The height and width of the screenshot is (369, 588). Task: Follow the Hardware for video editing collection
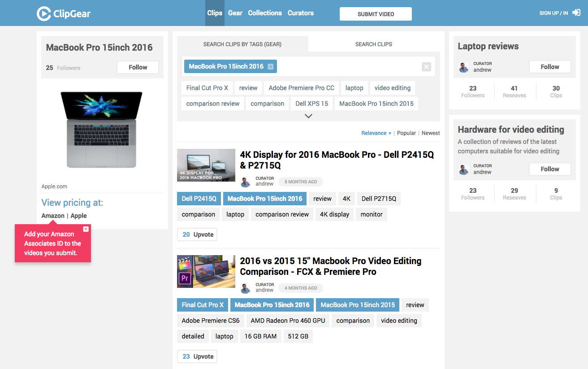tap(550, 169)
